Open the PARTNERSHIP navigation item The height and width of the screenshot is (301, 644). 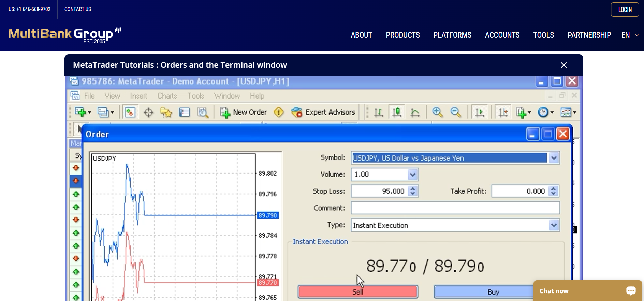tap(589, 35)
